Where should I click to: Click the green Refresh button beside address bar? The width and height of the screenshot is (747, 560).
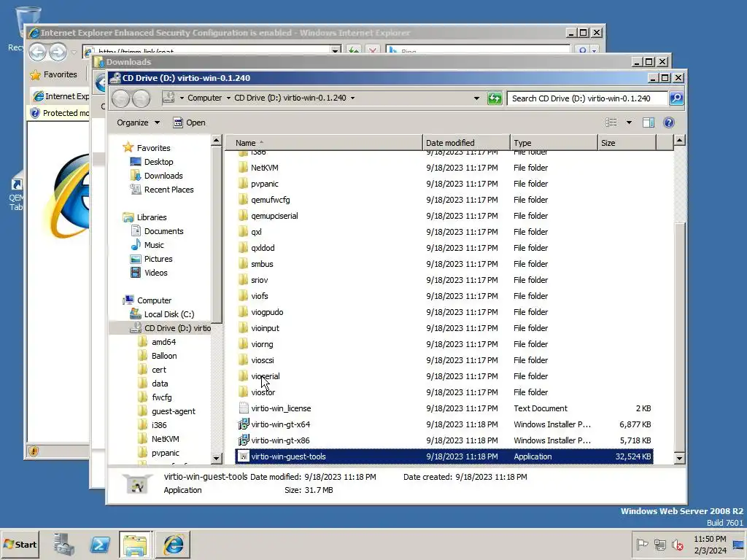495,98
